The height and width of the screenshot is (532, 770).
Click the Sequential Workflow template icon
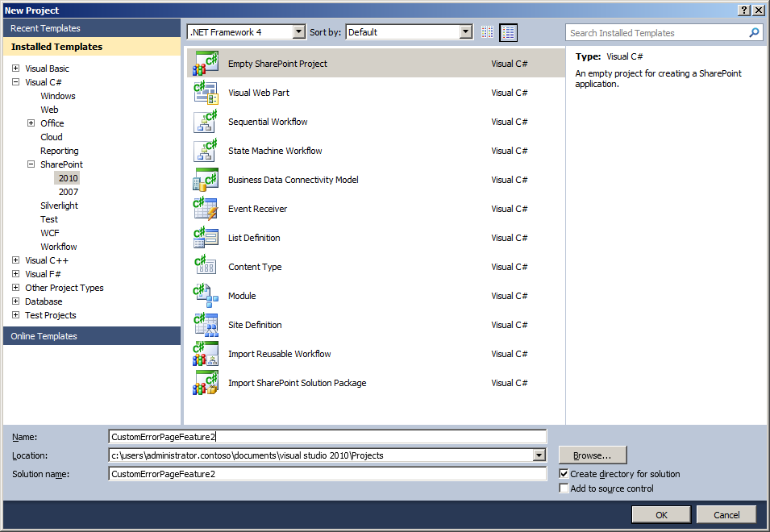(x=206, y=121)
